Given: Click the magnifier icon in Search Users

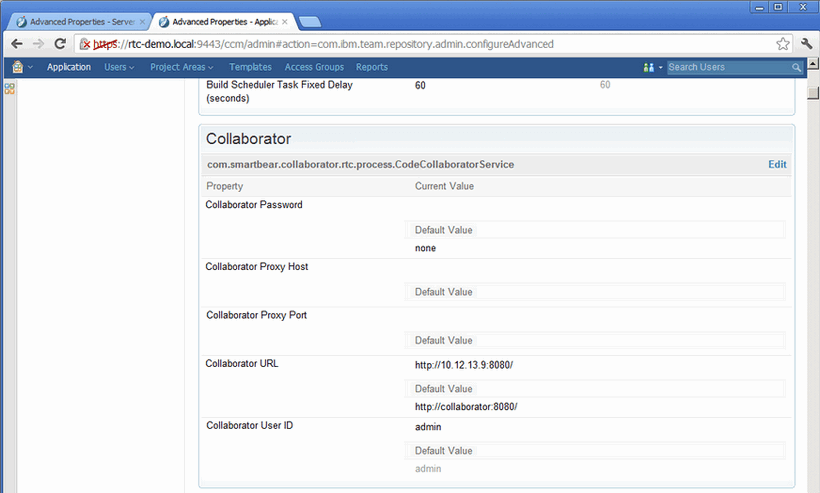Looking at the screenshot, I should pos(796,67).
